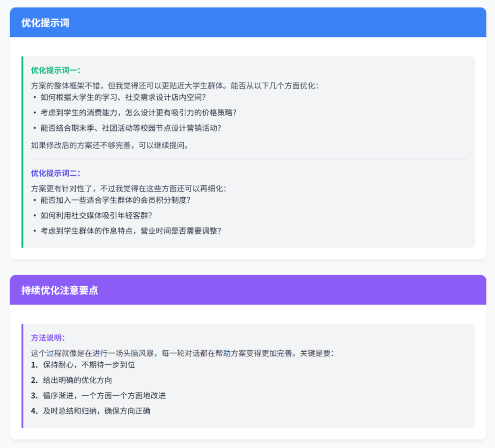
Task: Select numbered item 1 "保持耐心，不期待一步到位"
Action: 88,365
